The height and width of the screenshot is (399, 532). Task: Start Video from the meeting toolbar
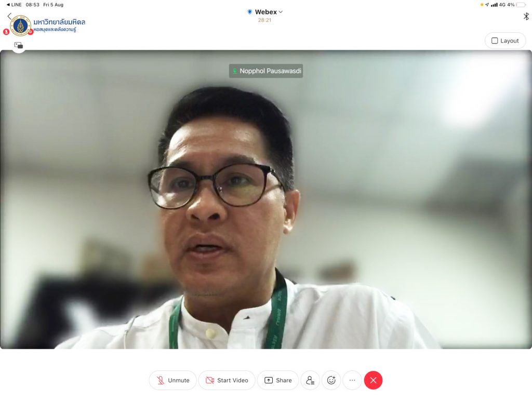coord(227,380)
